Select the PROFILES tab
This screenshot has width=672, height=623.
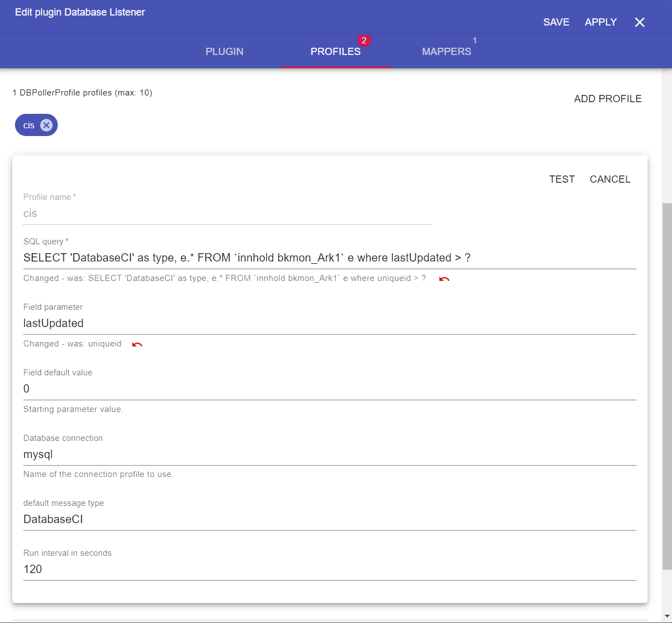point(335,52)
